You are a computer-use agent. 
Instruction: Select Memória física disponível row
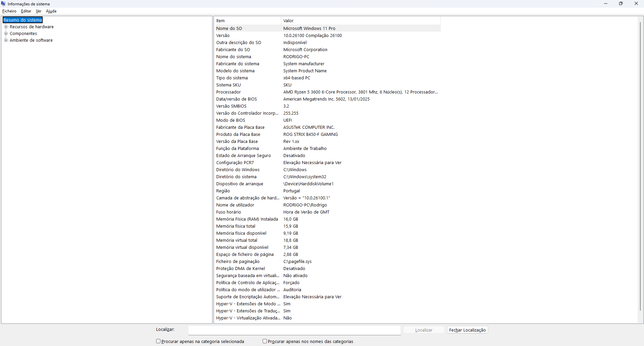[327, 233]
